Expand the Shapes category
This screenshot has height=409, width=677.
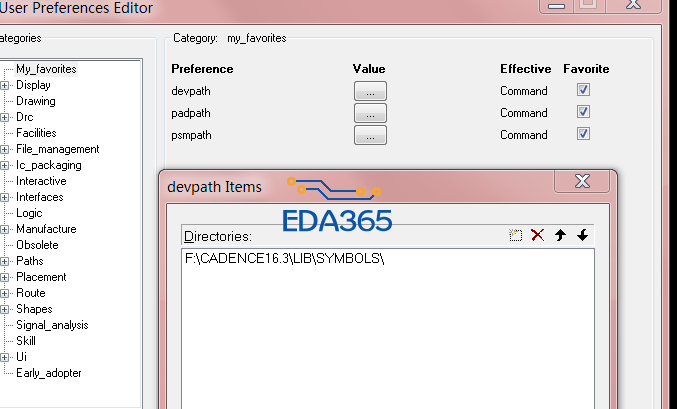pos(4,309)
